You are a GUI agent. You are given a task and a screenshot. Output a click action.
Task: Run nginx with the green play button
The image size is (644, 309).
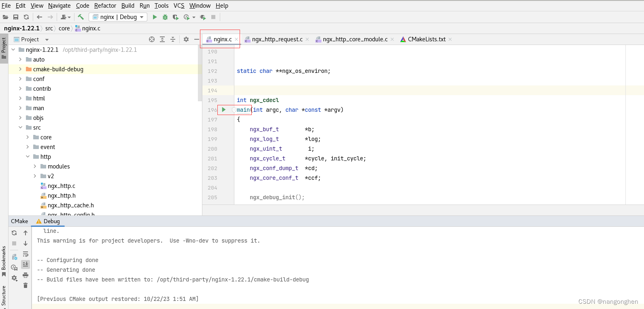tap(155, 17)
